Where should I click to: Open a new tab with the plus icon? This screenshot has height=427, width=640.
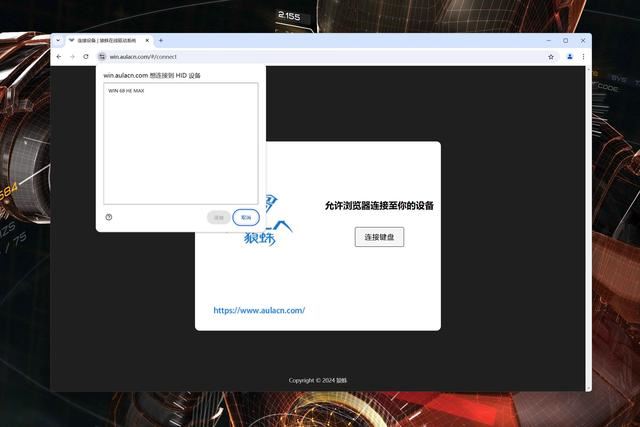coord(161,40)
